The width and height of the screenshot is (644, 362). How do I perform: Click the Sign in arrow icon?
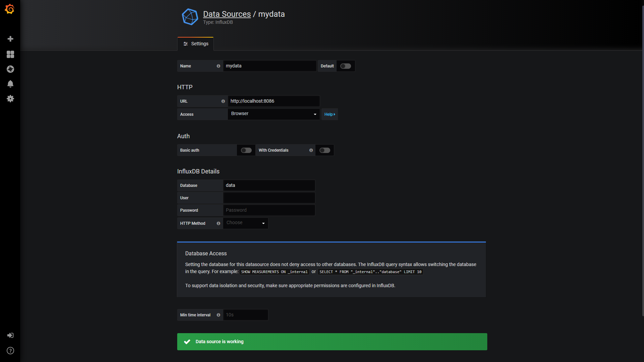click(10, 335)
